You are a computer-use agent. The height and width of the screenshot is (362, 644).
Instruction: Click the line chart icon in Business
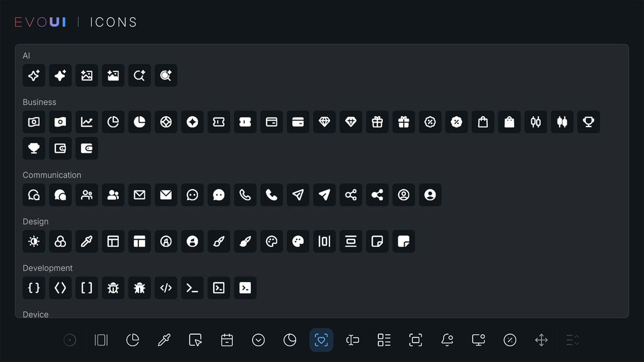pos(86,122)
